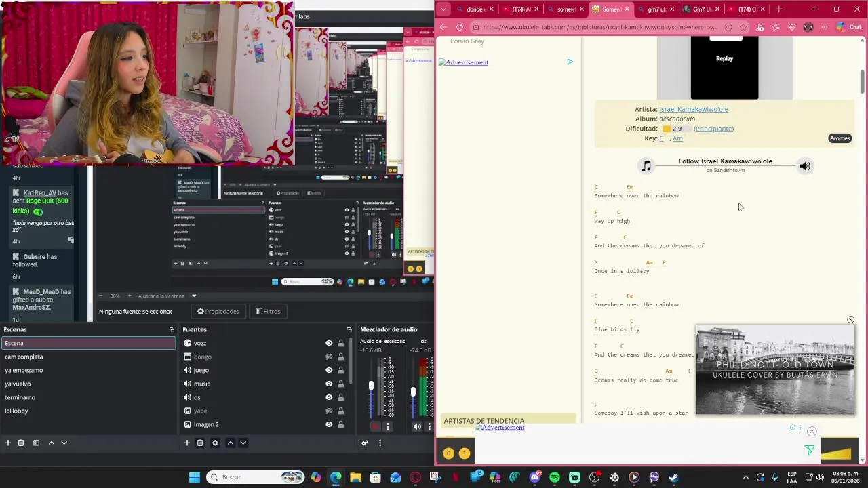Hide the ds source
868x488 pixels.
[x=329, y=397]
